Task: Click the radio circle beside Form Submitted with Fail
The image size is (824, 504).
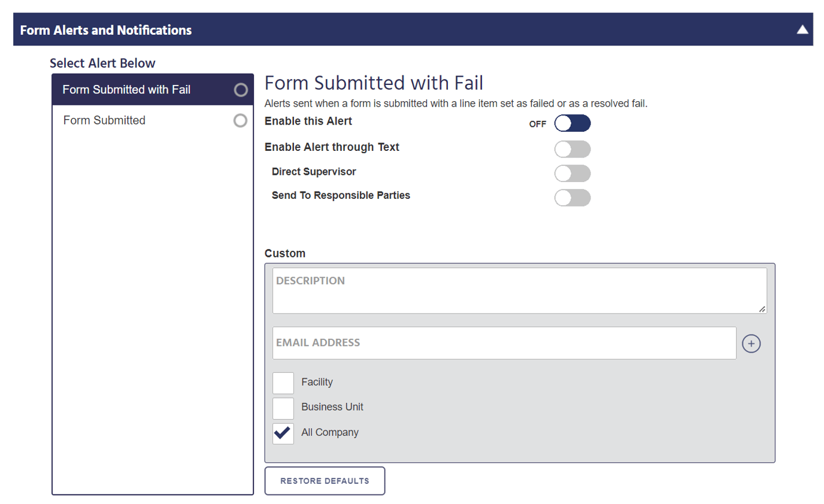Action: [240, 89]
